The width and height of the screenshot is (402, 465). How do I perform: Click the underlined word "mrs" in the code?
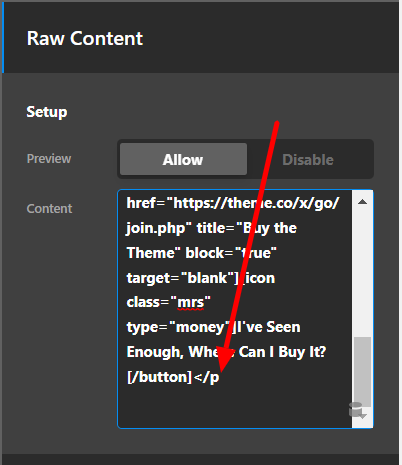tap(190, 302)
